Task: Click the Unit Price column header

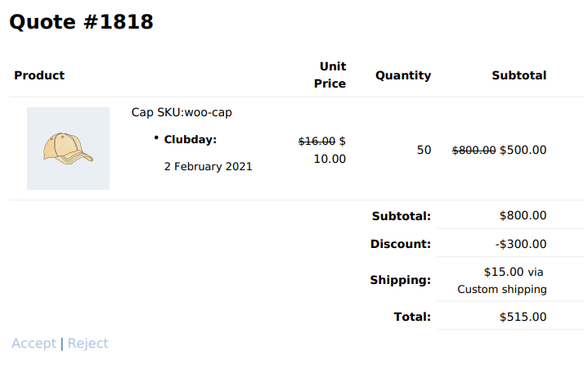Action: 330,75
